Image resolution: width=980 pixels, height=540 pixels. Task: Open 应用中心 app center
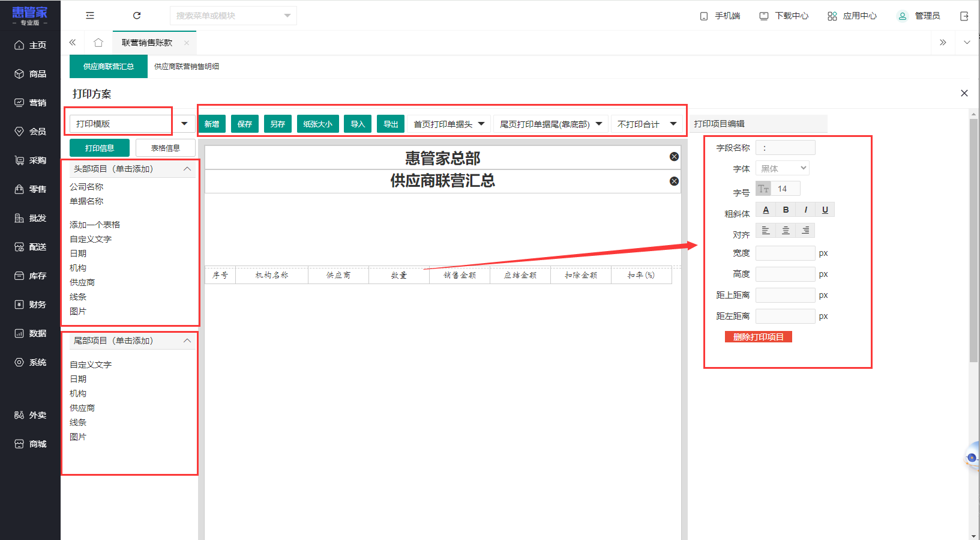click(852, 16)
